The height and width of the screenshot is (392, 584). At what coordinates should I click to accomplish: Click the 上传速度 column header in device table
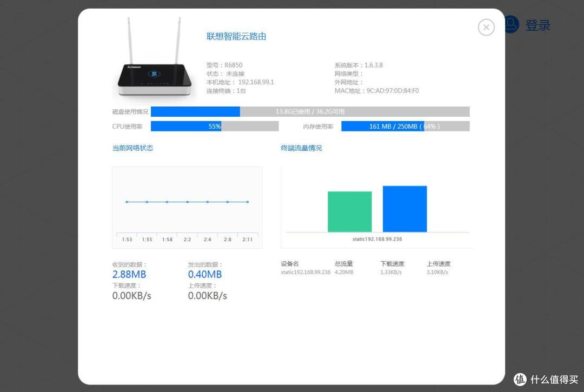coord(439,263)
